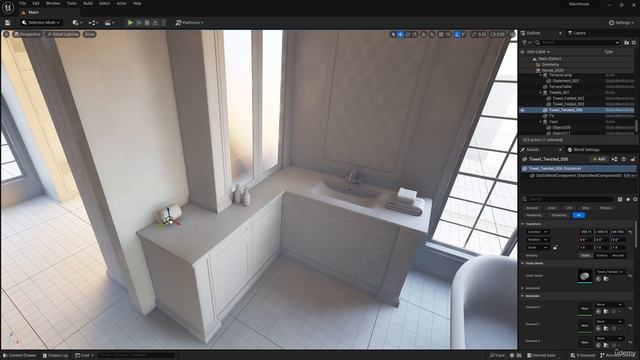640x360 pixels.
Task: Open the Selection Mode dropdown
Action: point(41,22)
